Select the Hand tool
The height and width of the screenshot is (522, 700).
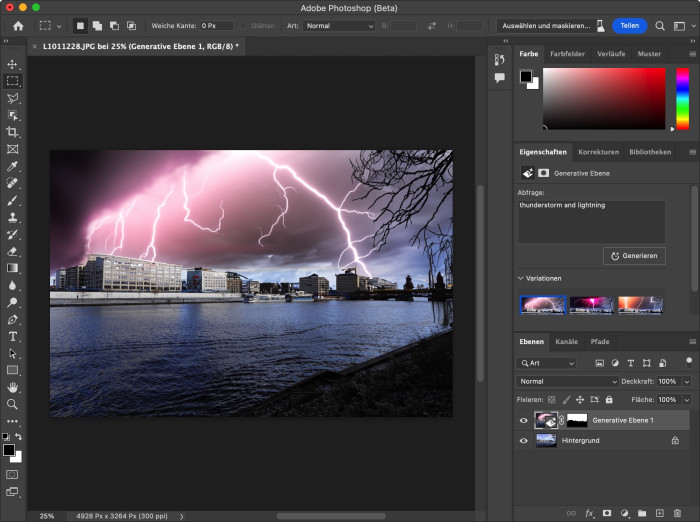12,387
